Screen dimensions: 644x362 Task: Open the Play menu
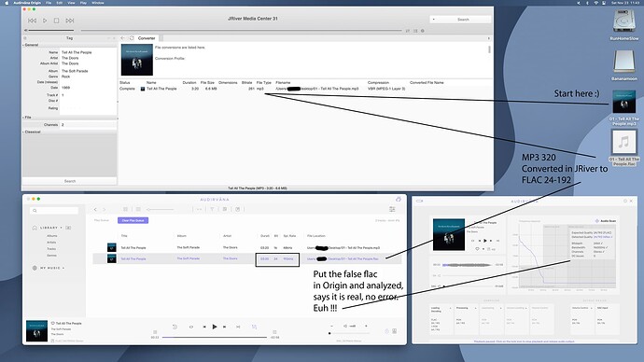click(83, 3)
